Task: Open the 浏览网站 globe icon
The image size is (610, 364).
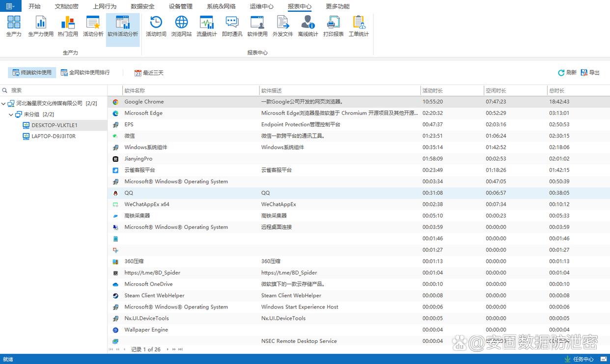Action: [181, 26]
